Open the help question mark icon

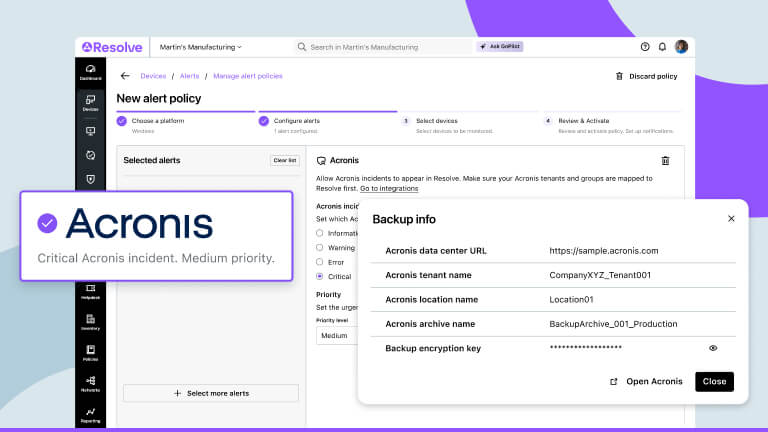click(x=645, y=47)
